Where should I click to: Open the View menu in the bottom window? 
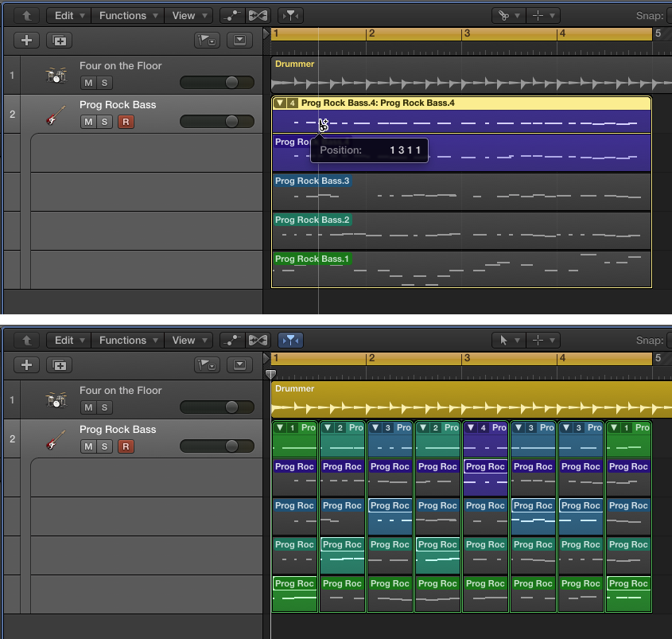[188, 341]
